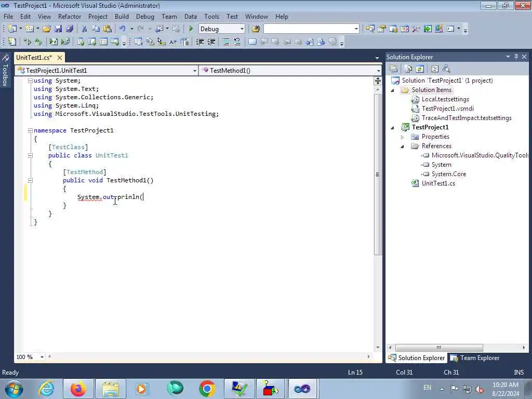Click Run All Tests in Solution icon
Viewport: 532px width, 399px height.
pyautogui.click(x=38, y=42)
